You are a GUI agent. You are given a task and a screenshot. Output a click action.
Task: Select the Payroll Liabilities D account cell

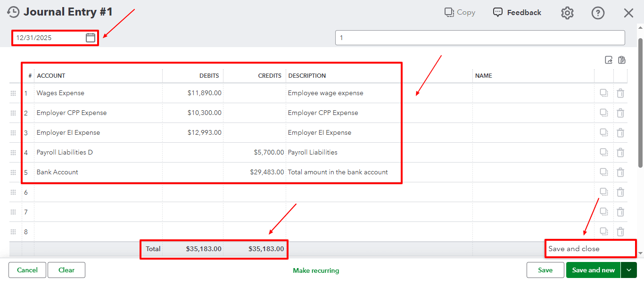(98, 153)
